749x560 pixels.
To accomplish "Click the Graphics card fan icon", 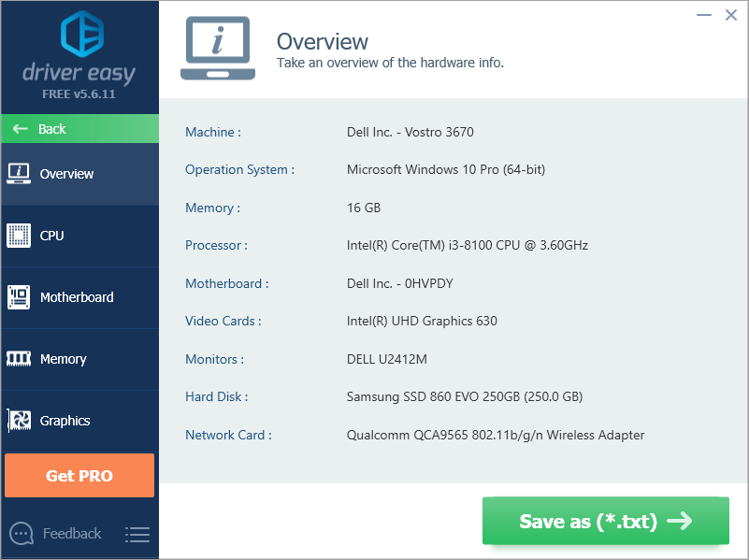I will [x=19, y=421].
